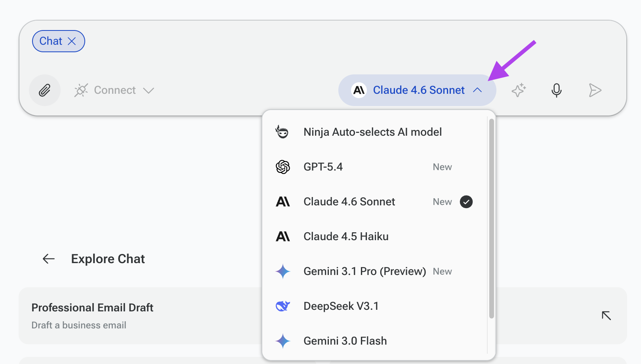The image size is (641, 364).
Task: Click the DeepSeek whale icon
Action: pos(283,306)
